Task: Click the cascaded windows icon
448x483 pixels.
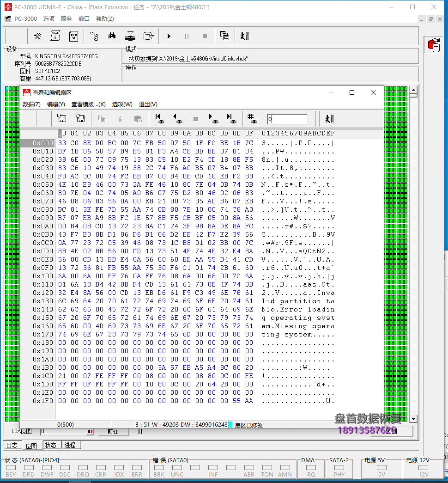Action: (225, 36)
